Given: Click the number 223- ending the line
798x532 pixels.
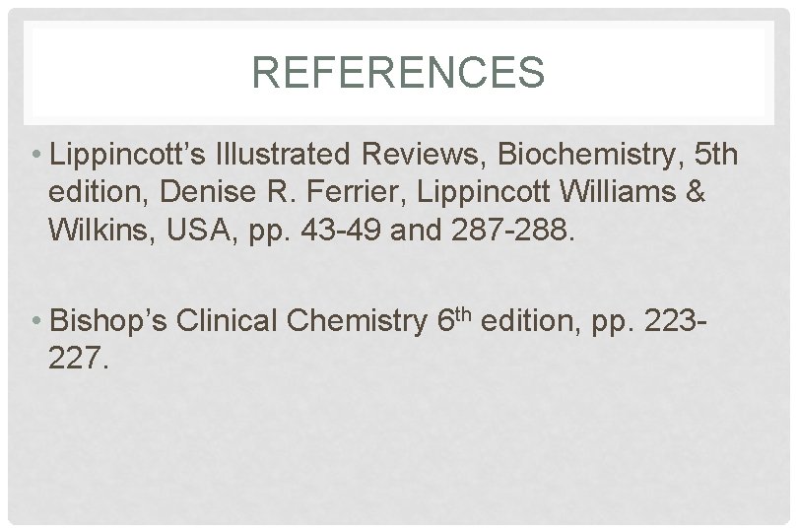Looking at the screenshot, I should point(676,321).
